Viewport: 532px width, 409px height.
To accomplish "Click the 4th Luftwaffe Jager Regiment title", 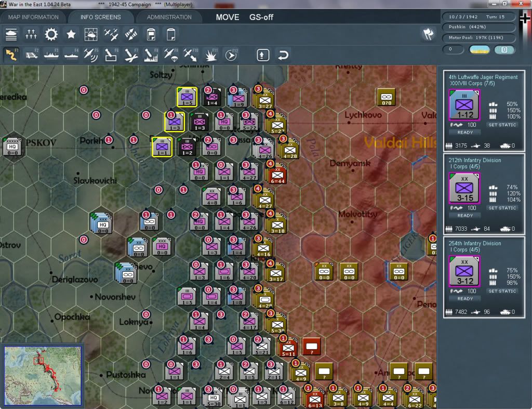I will 483,77.
